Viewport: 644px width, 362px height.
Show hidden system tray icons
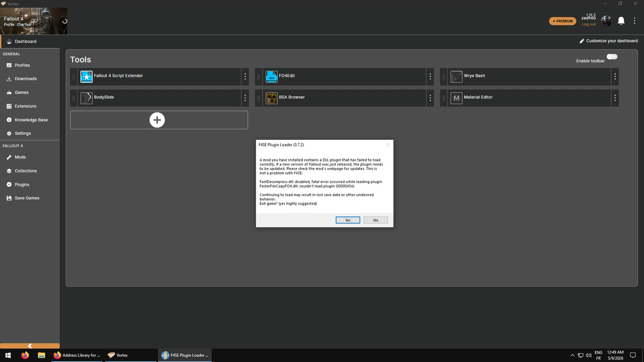click(572, 355)
